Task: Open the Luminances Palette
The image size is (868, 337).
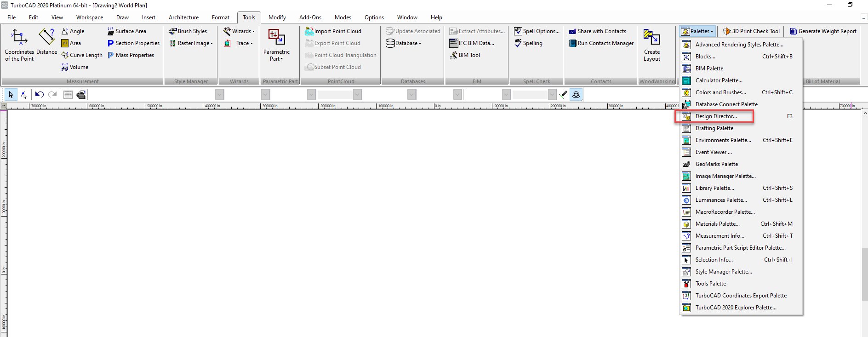Action: point(741,200)
